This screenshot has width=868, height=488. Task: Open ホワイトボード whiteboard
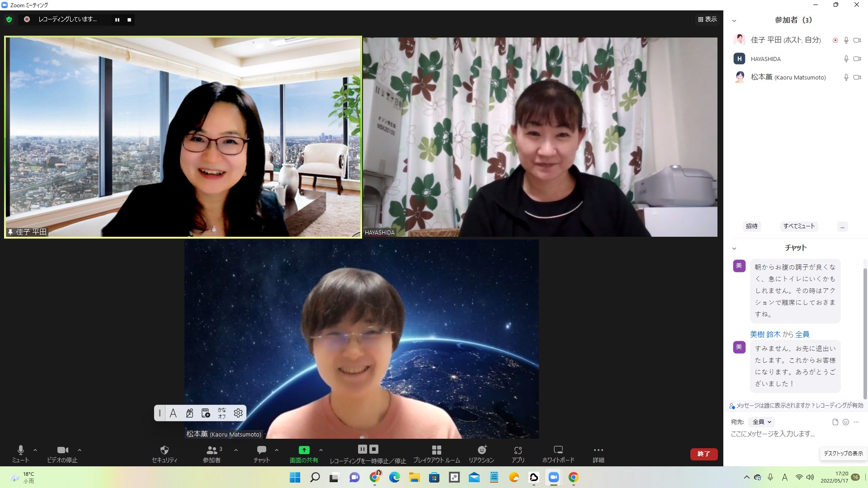pos(558,454)
